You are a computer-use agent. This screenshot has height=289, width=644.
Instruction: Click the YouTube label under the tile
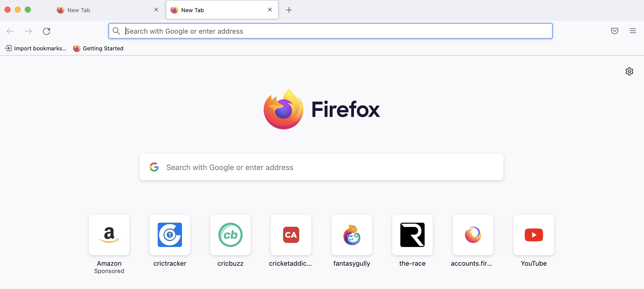[534, 263]
